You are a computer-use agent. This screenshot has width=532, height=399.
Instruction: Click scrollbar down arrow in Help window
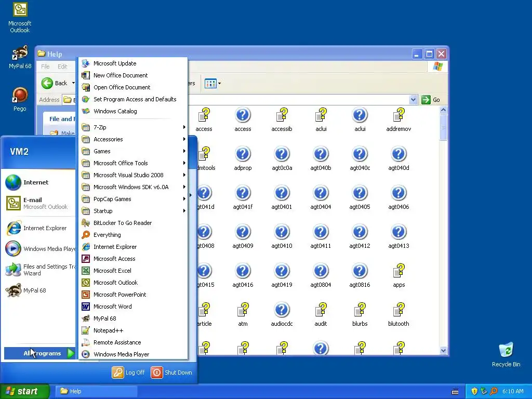[x=443, y=351]
